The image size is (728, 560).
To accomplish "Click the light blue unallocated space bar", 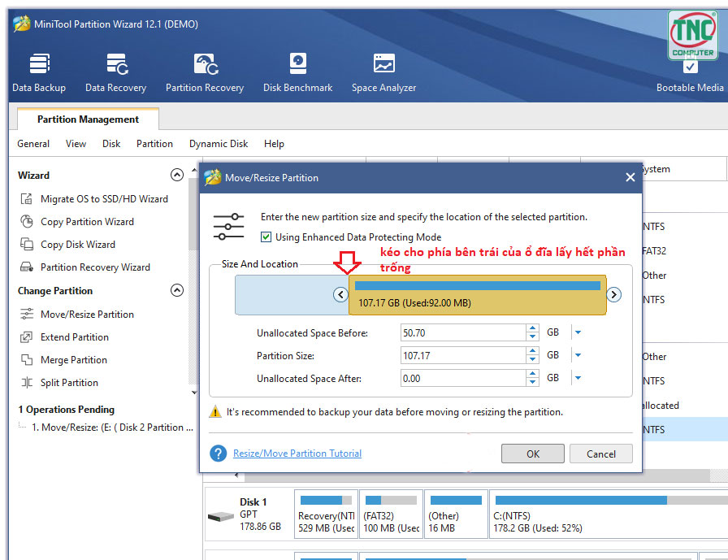I will click(x=292, y=295).
